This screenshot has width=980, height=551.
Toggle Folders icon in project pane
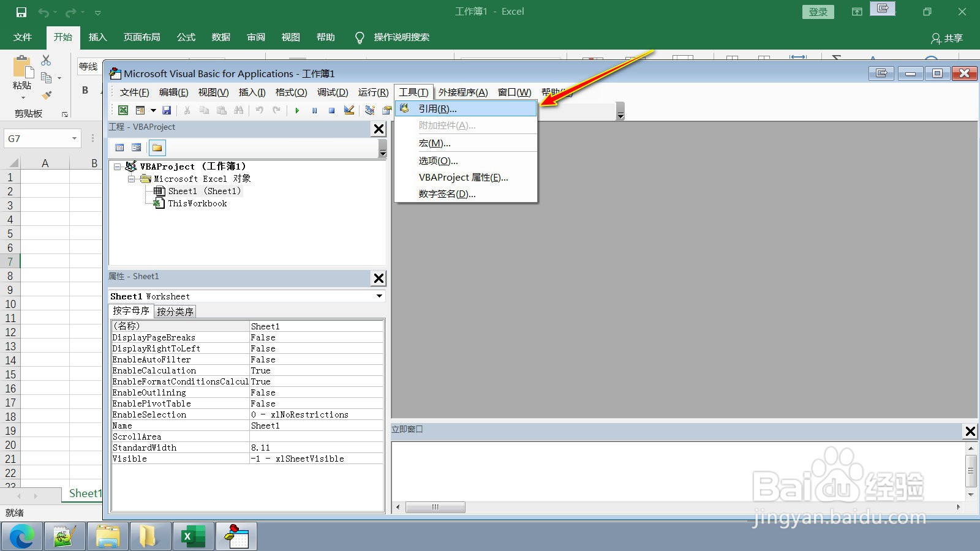click(x=157, y=148)
